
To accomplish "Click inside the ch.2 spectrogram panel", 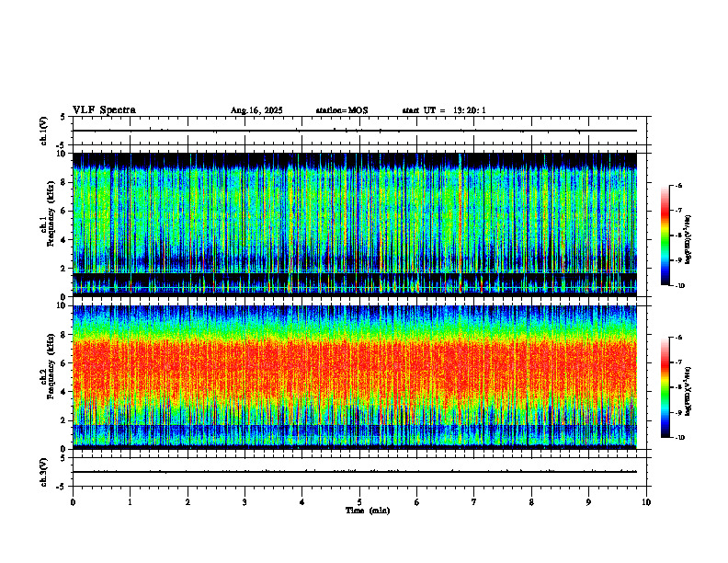I will pos(355,377).
